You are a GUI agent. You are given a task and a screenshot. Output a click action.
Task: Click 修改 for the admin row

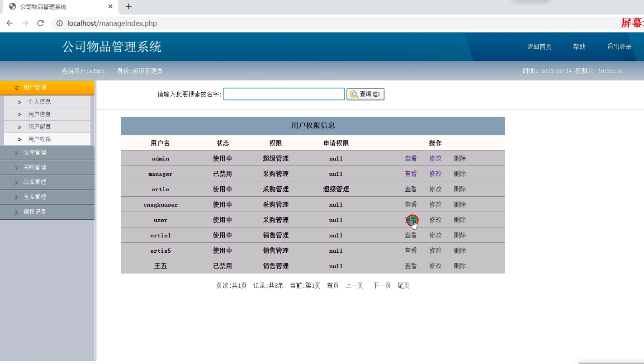click(x=436, y=158)
